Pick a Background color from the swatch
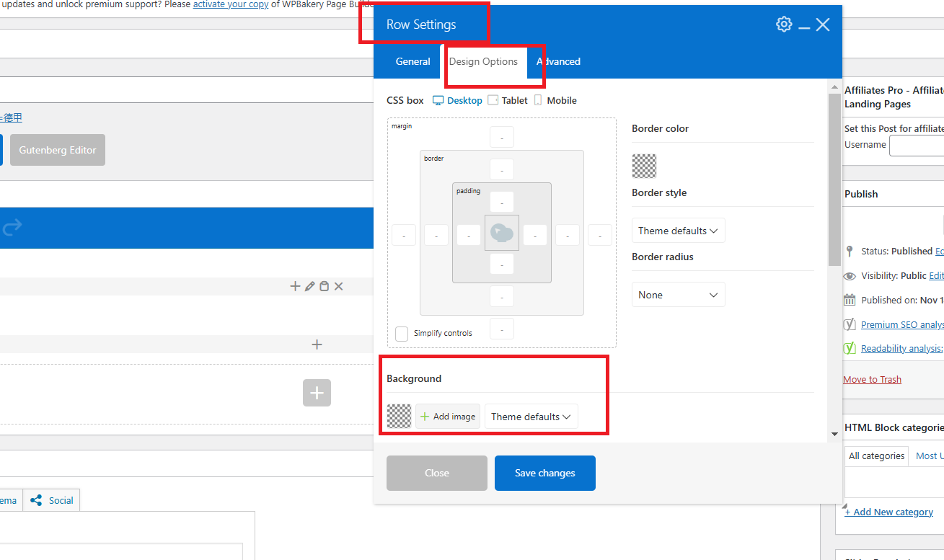The height and width of the screenshot is (560, 944). [399, 417]
